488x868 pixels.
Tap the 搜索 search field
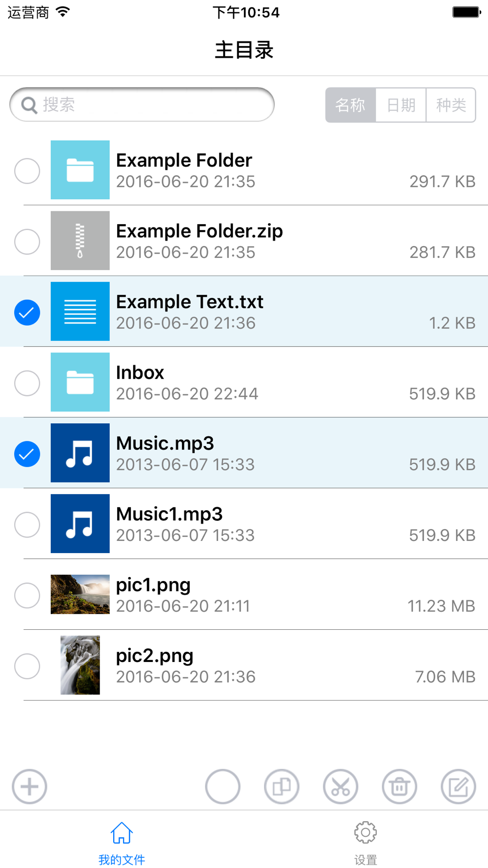pyautogui.click(x=142, y=104)
